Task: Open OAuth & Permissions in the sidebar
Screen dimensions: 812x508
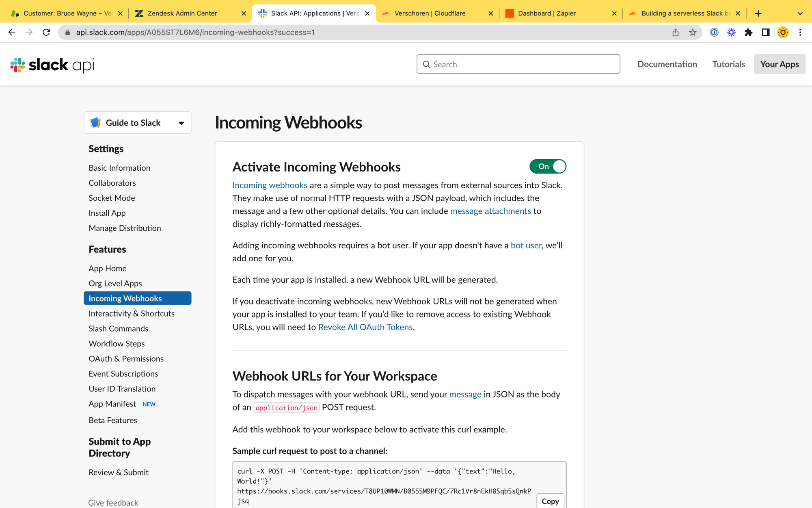Action: [126, 358]
